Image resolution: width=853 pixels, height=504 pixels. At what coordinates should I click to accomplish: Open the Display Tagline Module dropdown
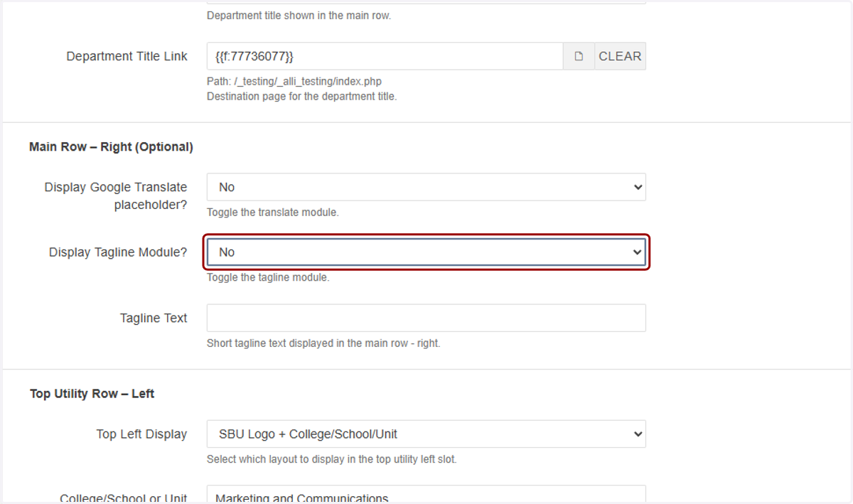(426, 252)
